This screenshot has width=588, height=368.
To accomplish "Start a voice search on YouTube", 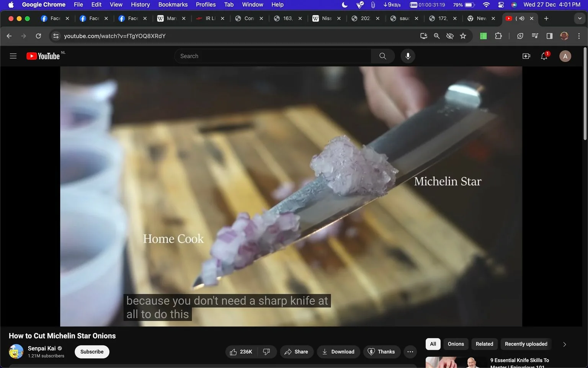I will 408,56.
